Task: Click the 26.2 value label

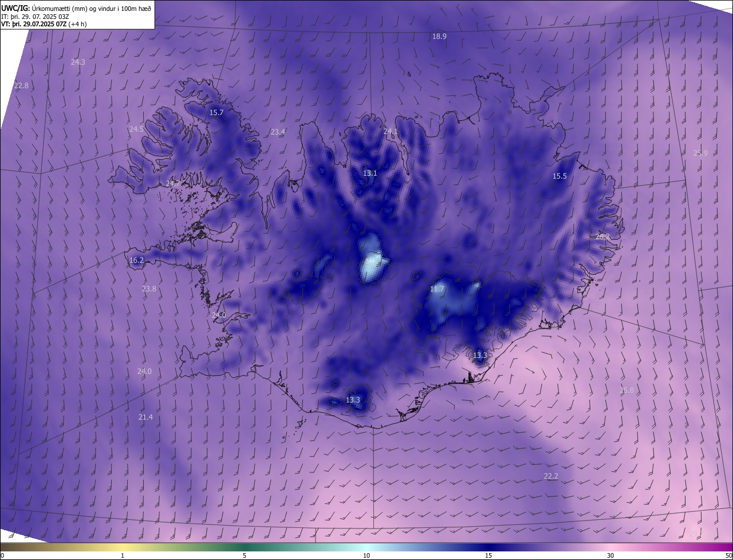Action: tap(603, 236)
